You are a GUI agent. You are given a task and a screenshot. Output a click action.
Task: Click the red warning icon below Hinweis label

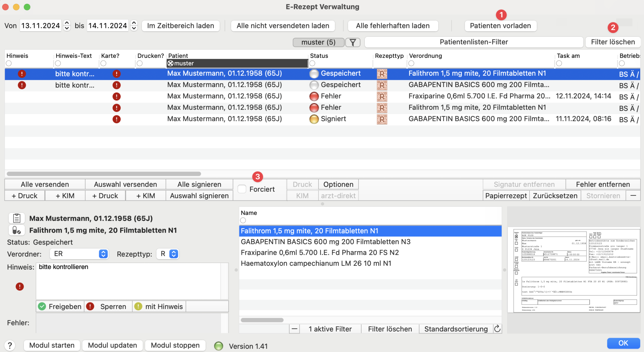point(20,286)
